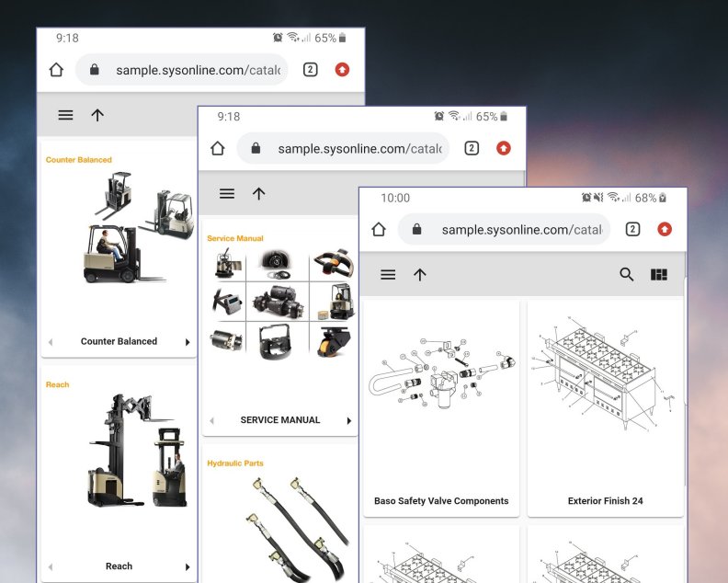Tap home icon in the leftmost phone browser
The image size is (728, 583).
point(56,70)
